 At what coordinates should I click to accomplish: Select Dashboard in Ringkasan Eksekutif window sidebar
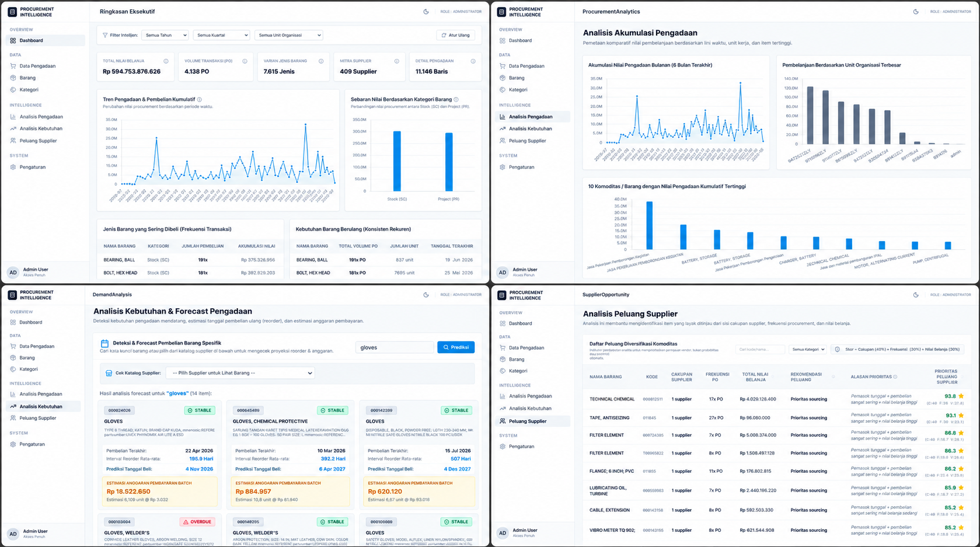[x=45, y=41]
